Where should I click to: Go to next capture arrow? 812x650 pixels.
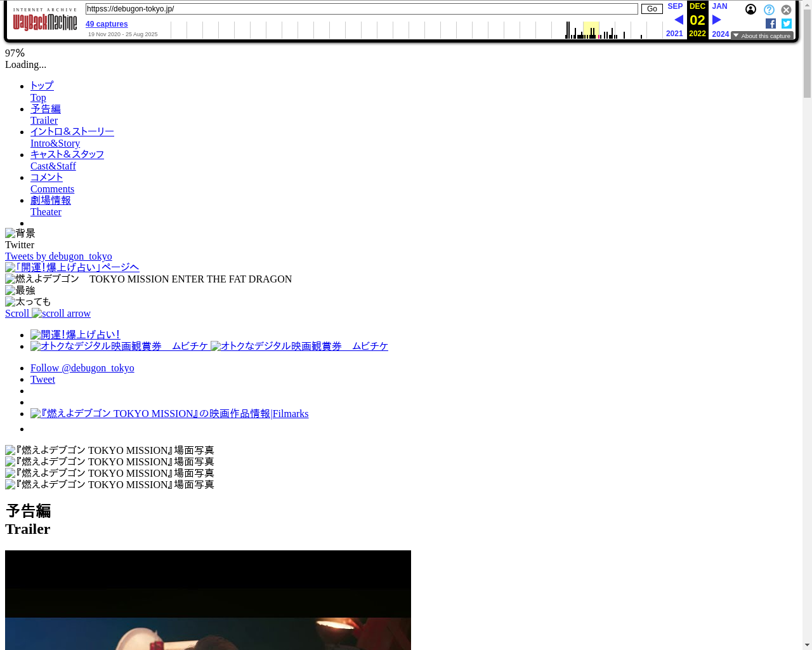(x=716, y=20)
